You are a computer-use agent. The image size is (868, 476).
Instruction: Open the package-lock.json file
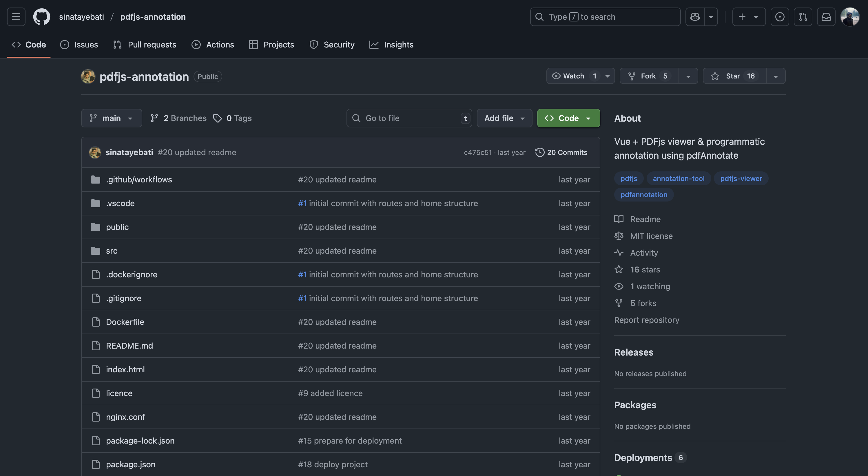pos(140,441)
